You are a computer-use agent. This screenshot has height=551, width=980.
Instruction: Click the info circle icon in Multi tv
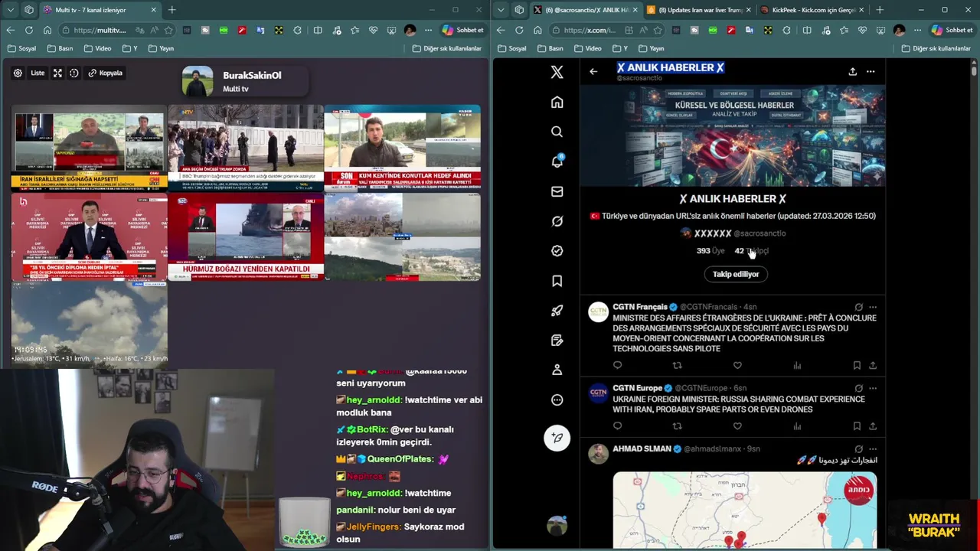tap(74, 73)
